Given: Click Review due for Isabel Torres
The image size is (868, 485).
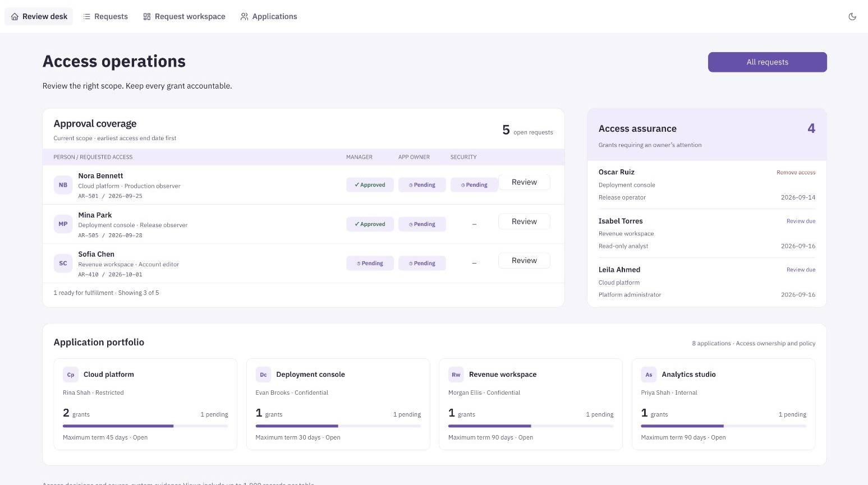Looking at the screenshot, I should pyautogui.click(x=801, y=221).
